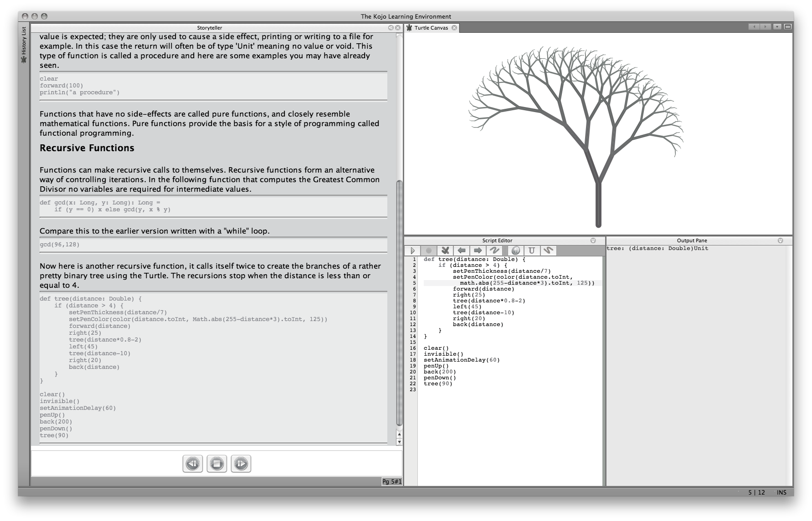Viewport: 812px width, 521px height.
Task: Open the Output Pane options menu
Action: click(780, 240)
